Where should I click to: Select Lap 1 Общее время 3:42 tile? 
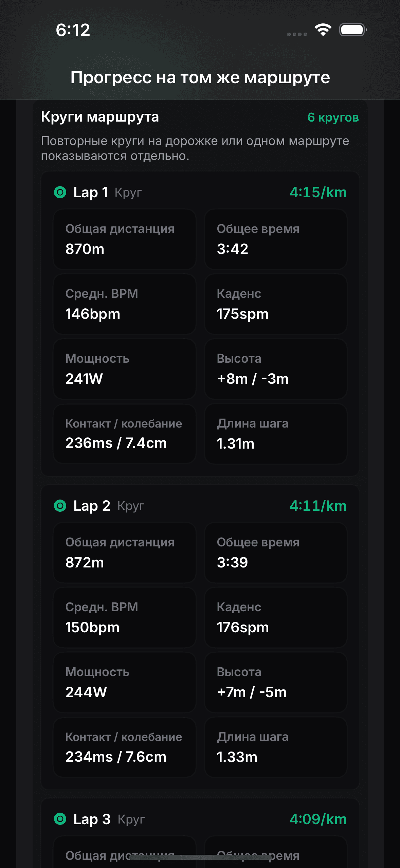click(276, 239)
